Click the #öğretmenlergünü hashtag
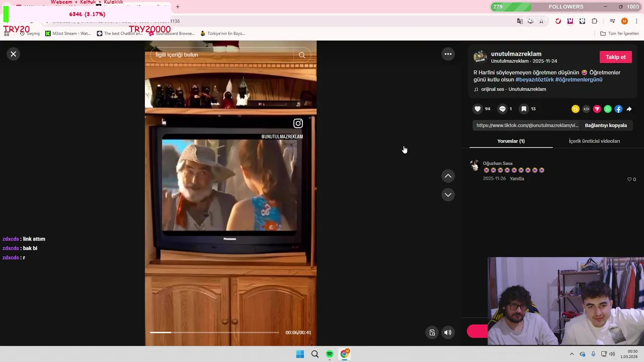The image size is (644, 362). pos(579,79)
